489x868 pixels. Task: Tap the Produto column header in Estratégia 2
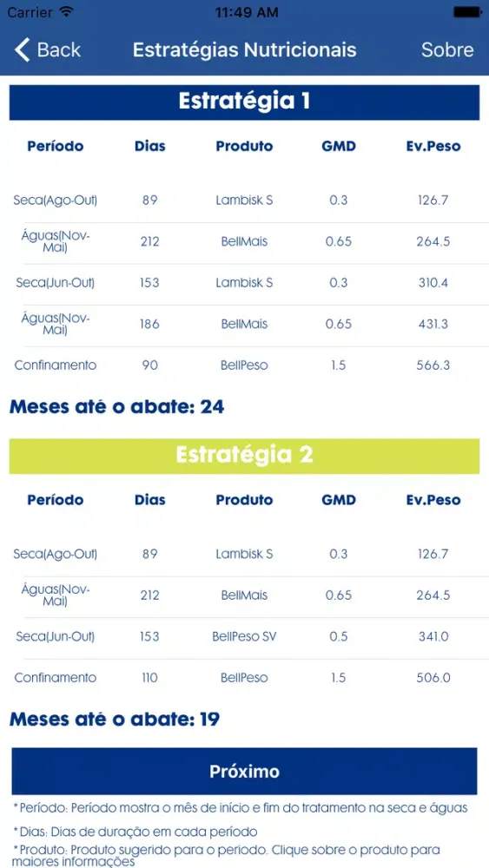244,500
